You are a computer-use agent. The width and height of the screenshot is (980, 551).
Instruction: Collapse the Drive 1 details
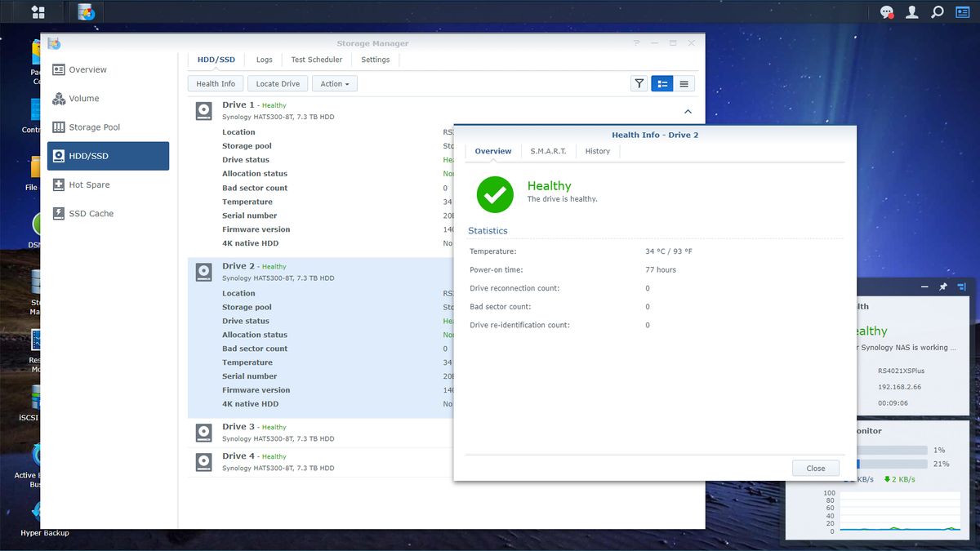click(x=688, y=110)
